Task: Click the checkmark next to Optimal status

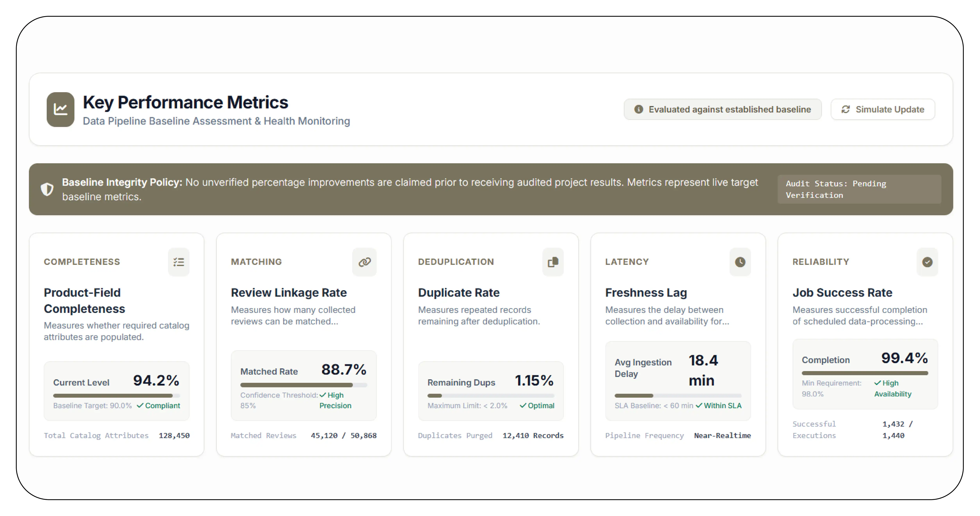Action: [523, 405]
